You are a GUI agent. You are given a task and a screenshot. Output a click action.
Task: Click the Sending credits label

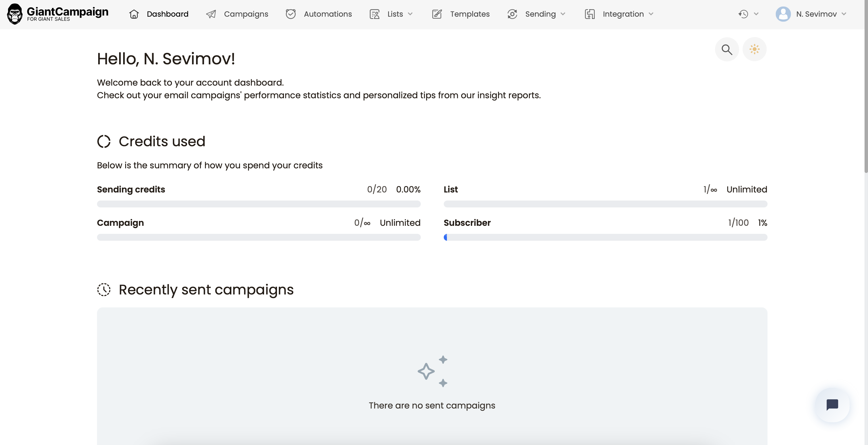(x=131, y=189)
